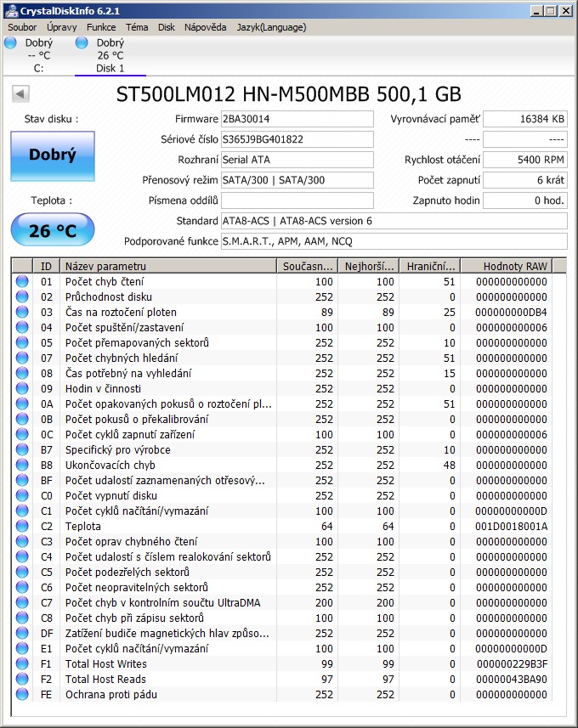This screenshot has height=728, width=578.
Task: Click the Přenosový režim field SATA/300
Action: (297, 180)
